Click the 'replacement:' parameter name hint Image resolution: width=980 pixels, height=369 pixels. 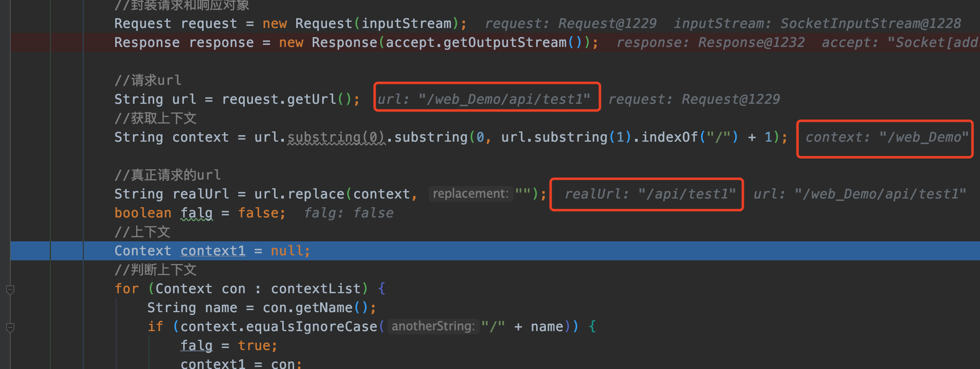[x=471, y=194]
